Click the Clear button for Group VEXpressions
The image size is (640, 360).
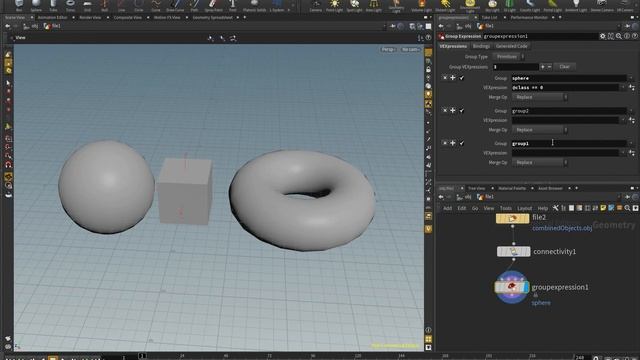click(x=564, y=67)
